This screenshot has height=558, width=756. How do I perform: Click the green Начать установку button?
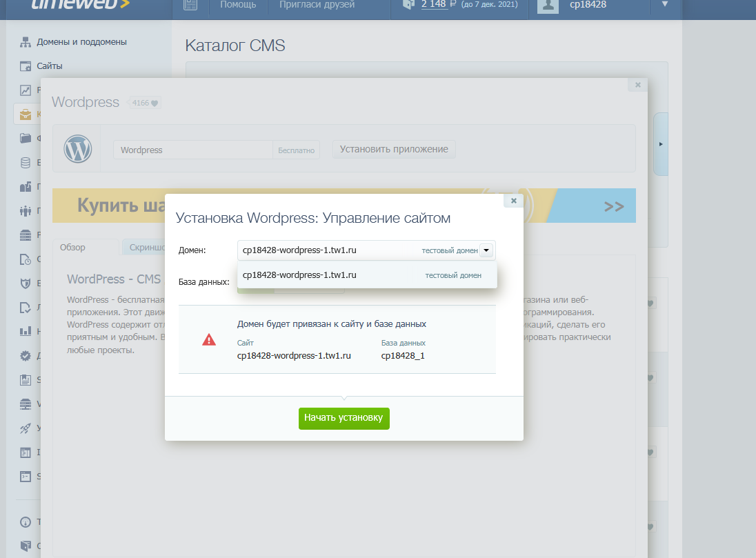344,418
